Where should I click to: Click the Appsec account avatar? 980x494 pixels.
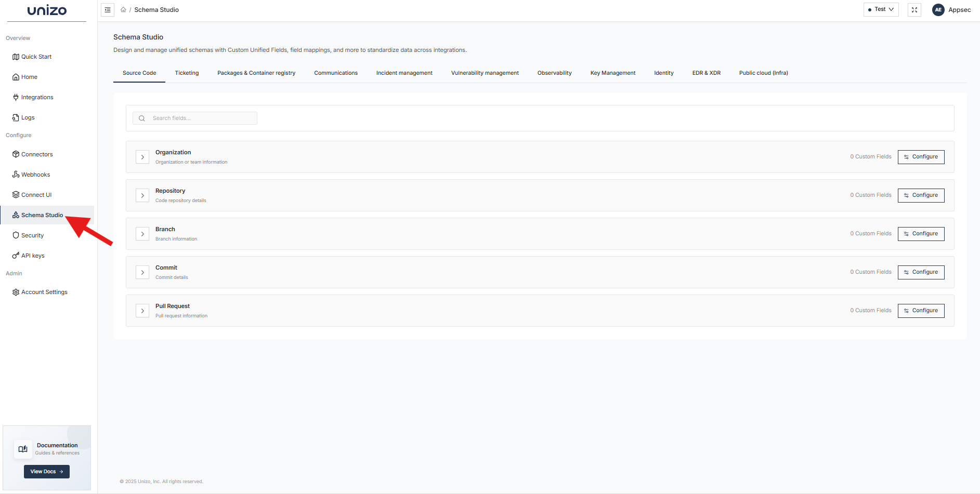pyautogui.click(x=938, y=9)
